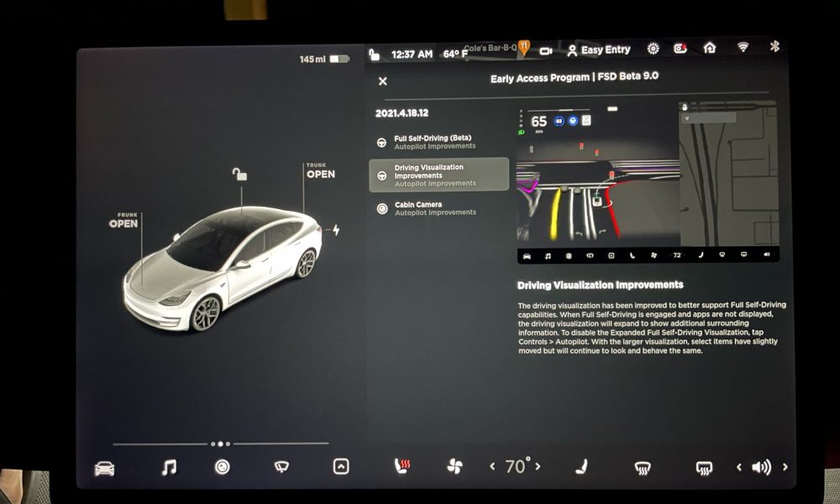Tap the Sentry Mode red camera icon
This screenshot has width=840, height=504.
680,49
